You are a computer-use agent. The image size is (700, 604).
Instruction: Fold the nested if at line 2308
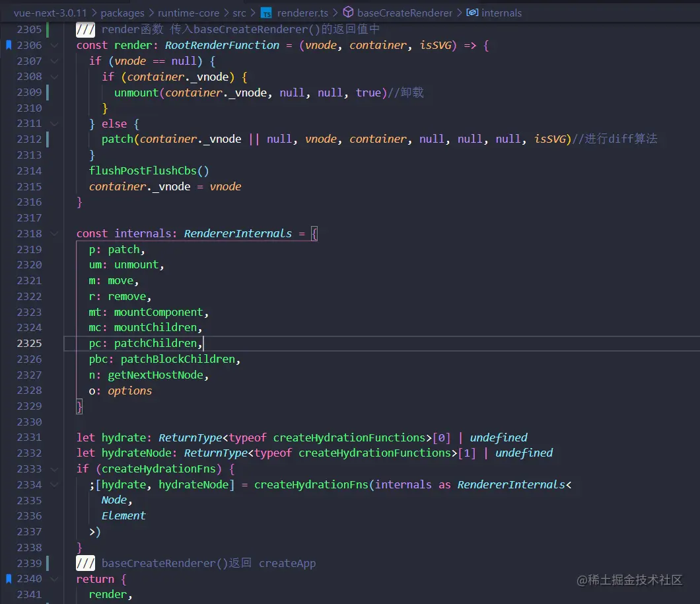(x=54, y=77)
